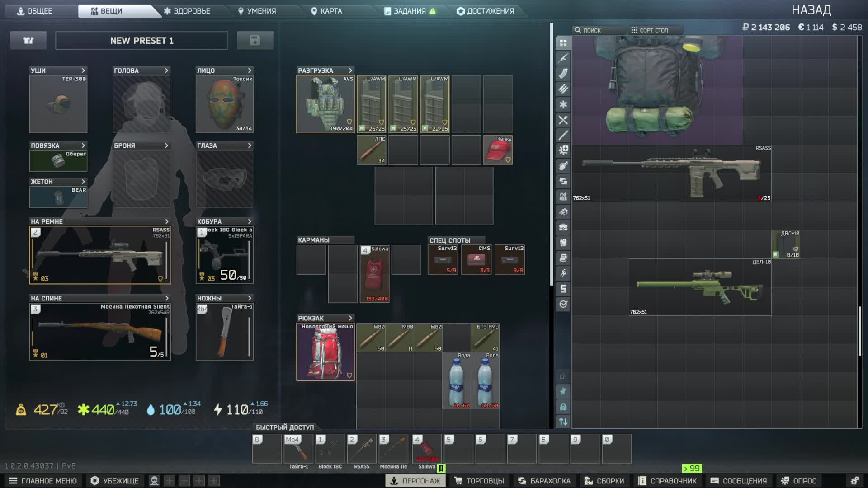Click the stash search field
Screen dimensions: 868x488
point(599,30)
